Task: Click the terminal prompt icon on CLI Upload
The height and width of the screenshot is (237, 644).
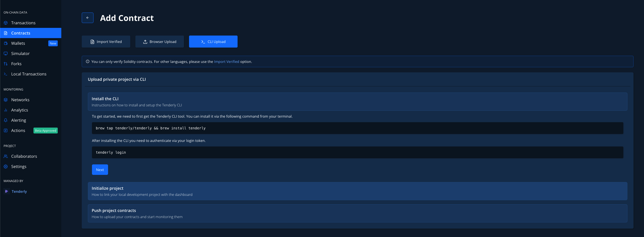Action: click(203, 42)
